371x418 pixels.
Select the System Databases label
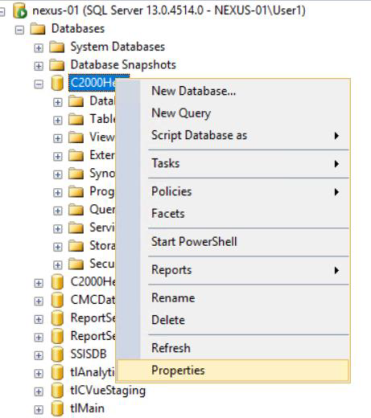(x=117, y=47)
